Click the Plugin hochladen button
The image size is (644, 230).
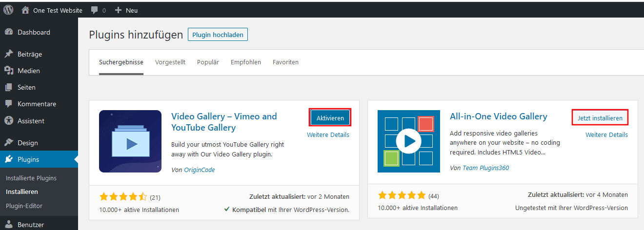click(x=218, y=35)
